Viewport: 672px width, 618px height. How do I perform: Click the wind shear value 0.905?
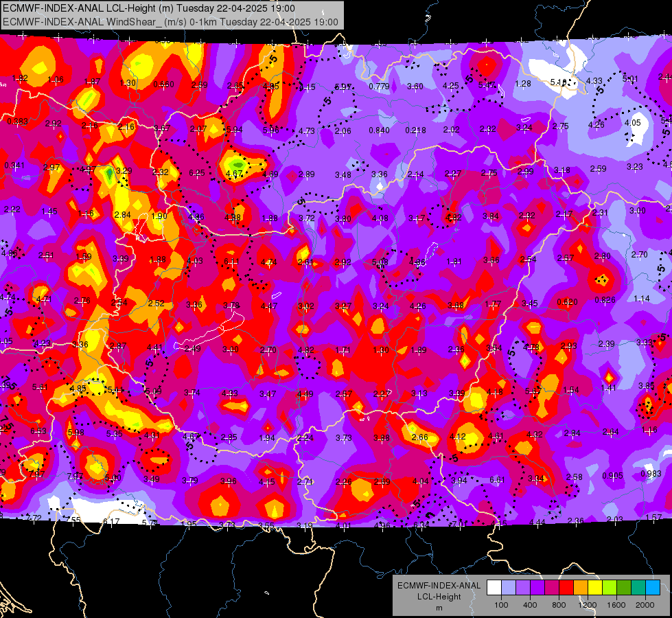[x=613, y=476]
